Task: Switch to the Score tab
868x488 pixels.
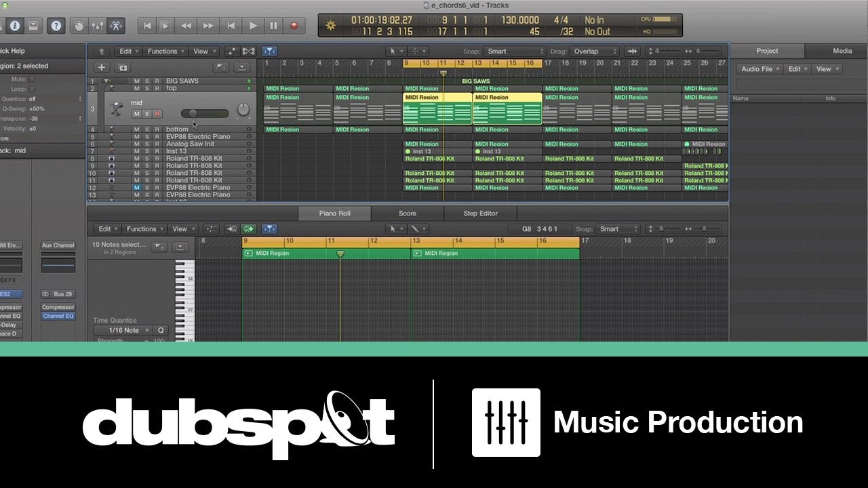Action: 408,213
